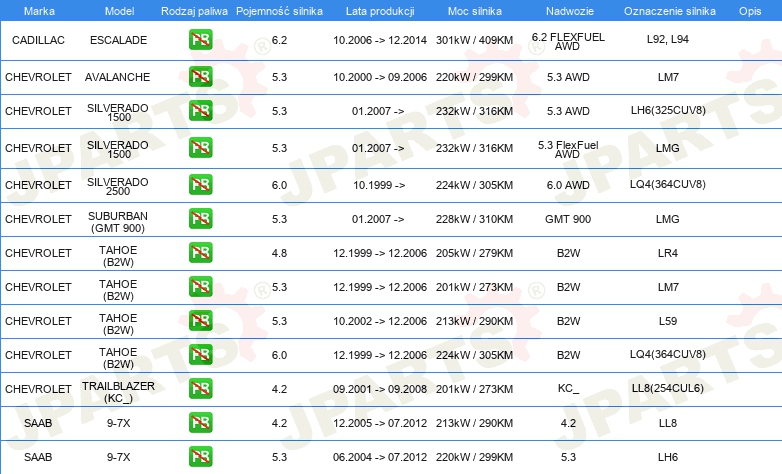This screenshot has width=782, height=474.
Task: Select the AVALANCHE model cell
Action: pyautogui.click(x=117, y=77)
